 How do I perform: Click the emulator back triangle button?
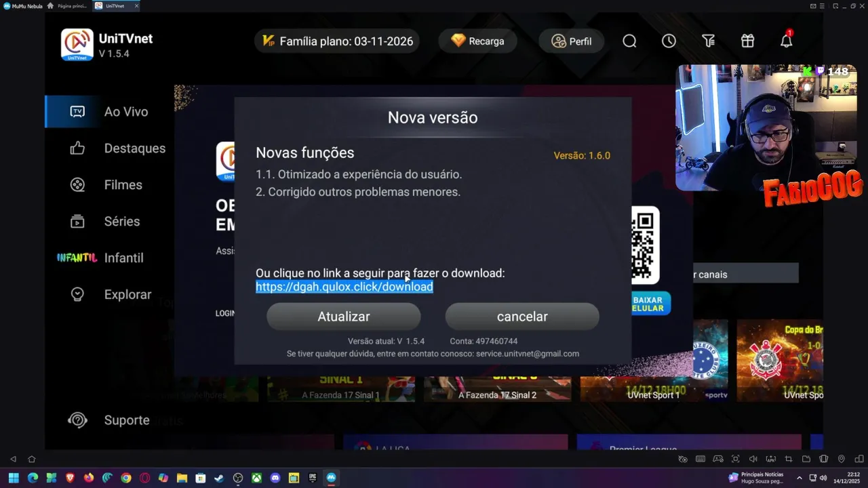point(13,459)
